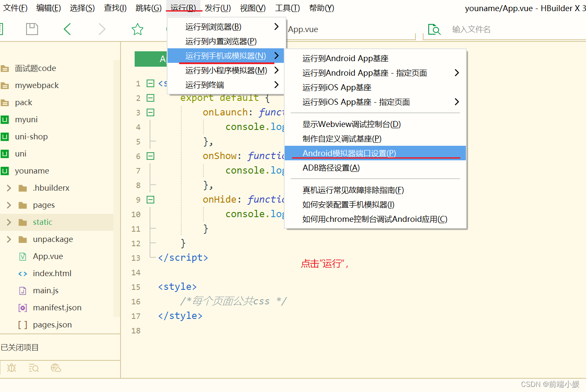Select Android模拟器端口设置(P)
The width and height of the screenshot is (586, 392).
coord(376,153)
